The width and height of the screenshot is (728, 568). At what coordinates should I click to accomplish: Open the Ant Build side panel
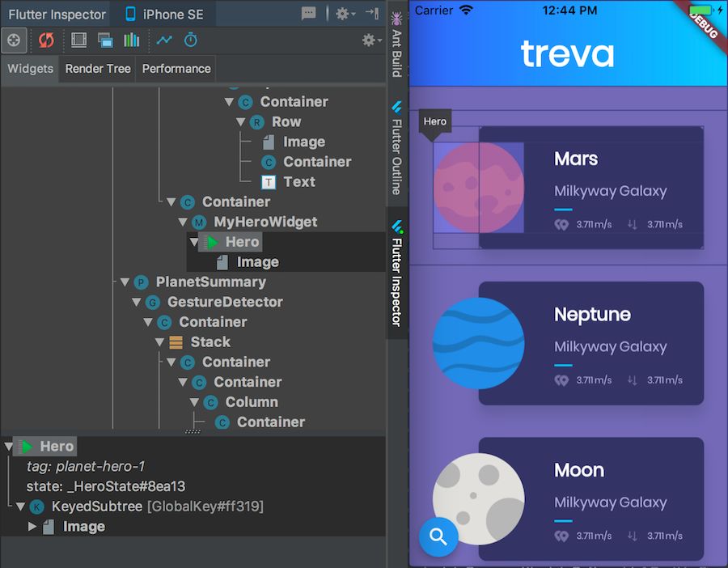point(396,45)
